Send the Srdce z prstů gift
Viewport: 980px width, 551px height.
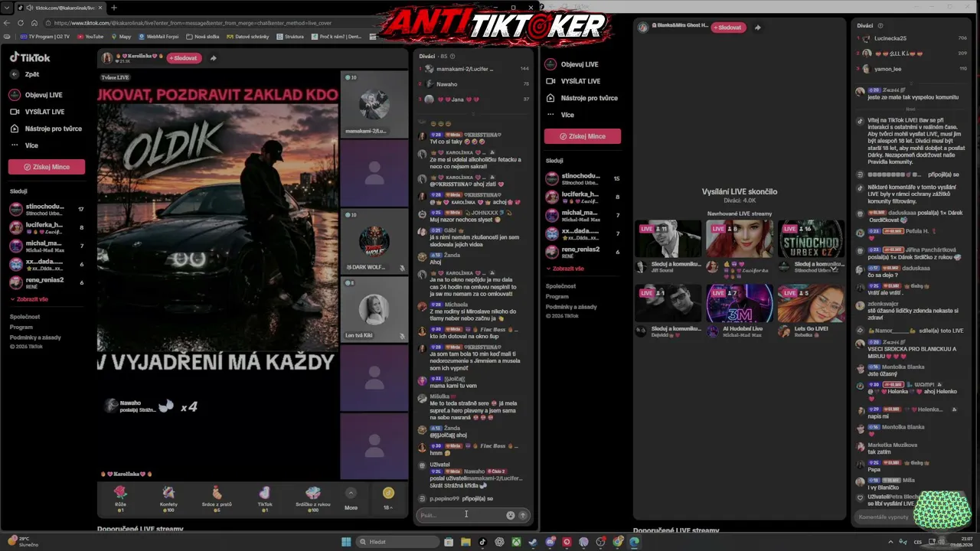coord(217,497)
